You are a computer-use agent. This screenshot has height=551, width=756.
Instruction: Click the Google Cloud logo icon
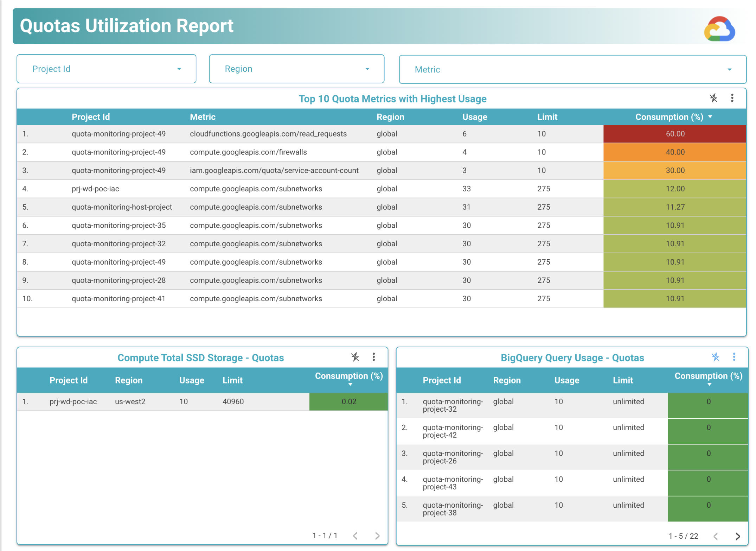coord(719,29)
